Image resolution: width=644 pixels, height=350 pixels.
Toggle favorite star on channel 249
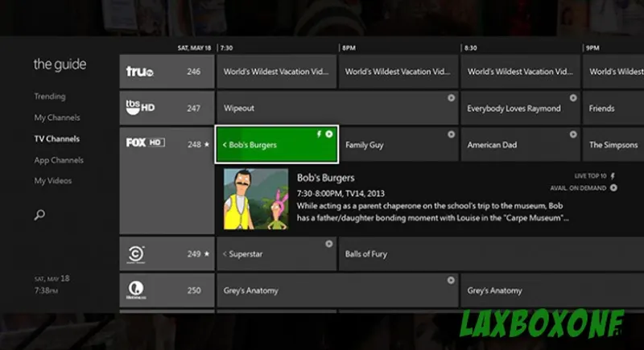tap(207, 253)
